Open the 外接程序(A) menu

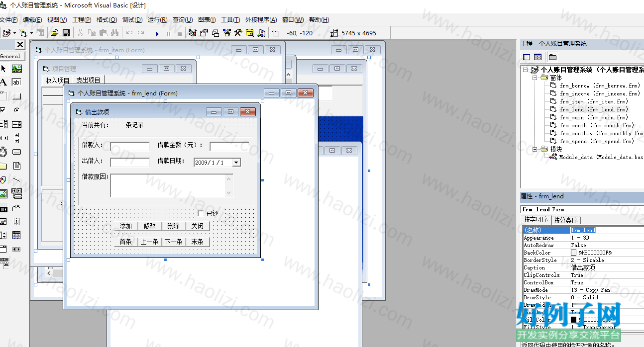point(261,20)
